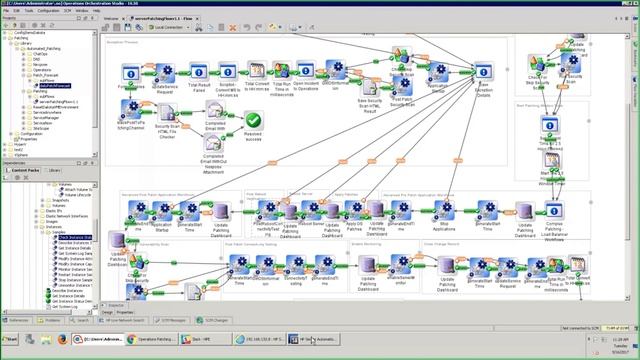Switch to Slack - HPE taskbar window
640x360 pixels.
[205, 339]
